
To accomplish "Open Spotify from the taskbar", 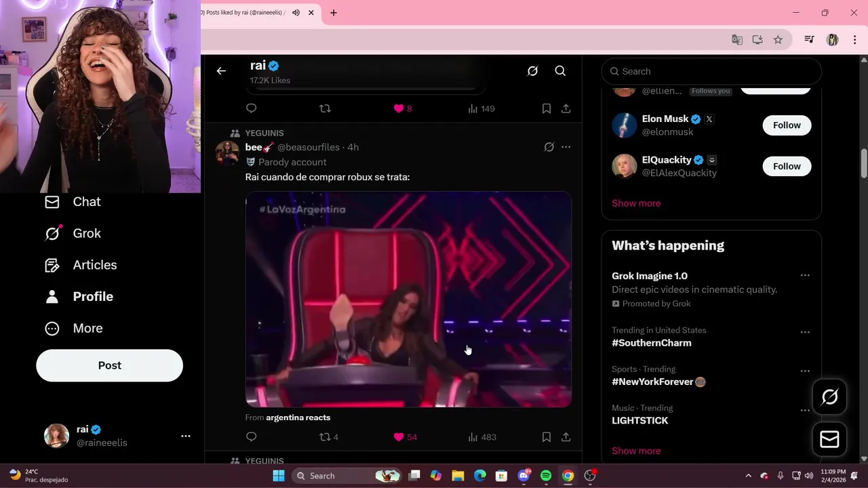I will tap(546, 476).
